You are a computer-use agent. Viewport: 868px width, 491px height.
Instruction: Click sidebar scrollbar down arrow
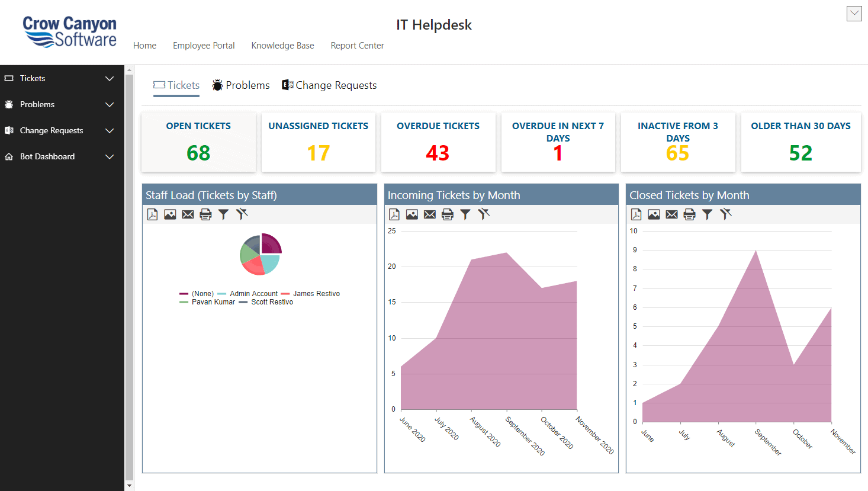tap(129, 486)
